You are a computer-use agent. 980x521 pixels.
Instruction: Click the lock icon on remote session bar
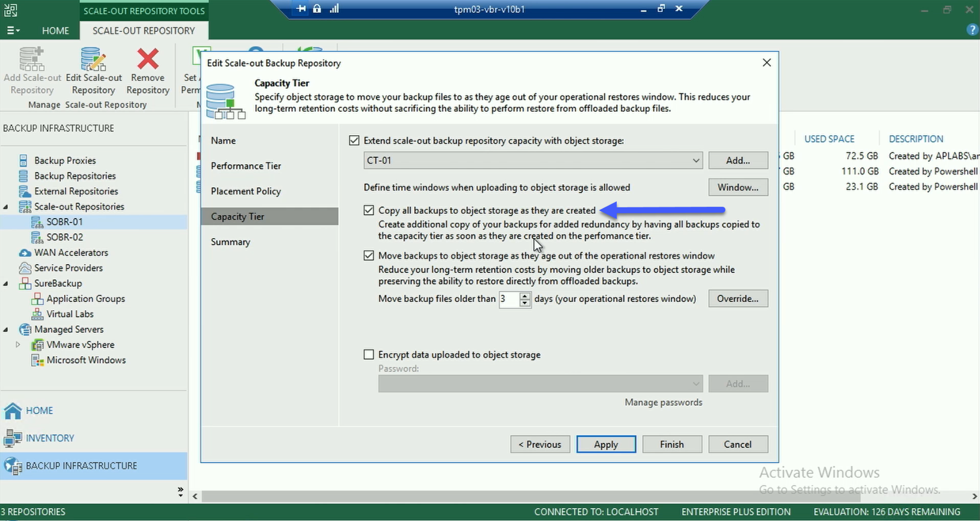point(317,9)
